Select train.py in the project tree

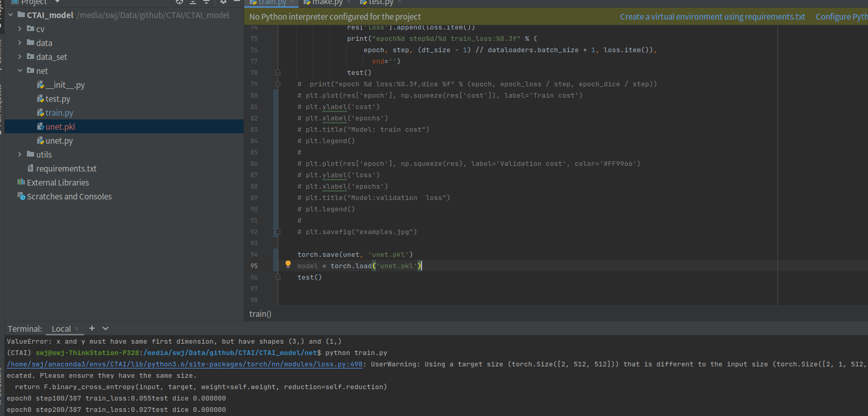pos(59,113)
